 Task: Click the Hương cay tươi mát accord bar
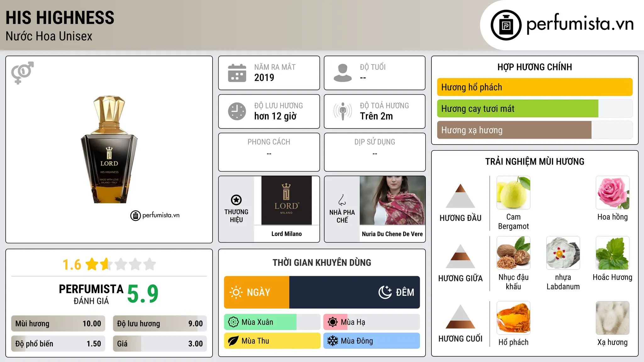tap(535, 108)
